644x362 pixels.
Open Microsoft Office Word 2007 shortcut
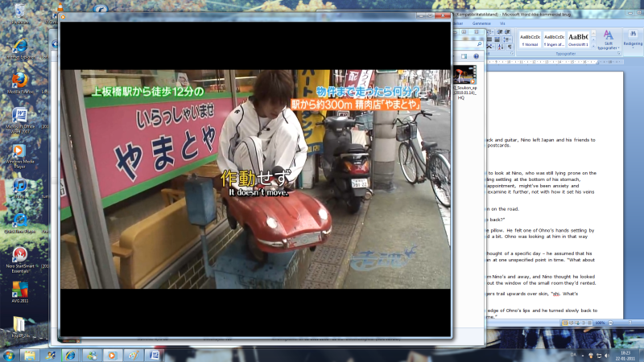19,120
